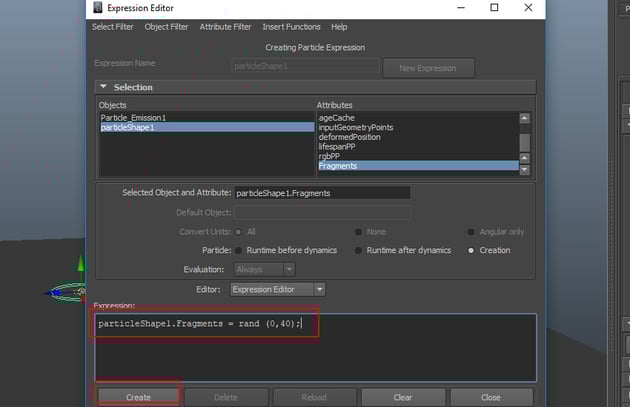Click the Selected Object and Attribute field

click(x=323, y=193)
